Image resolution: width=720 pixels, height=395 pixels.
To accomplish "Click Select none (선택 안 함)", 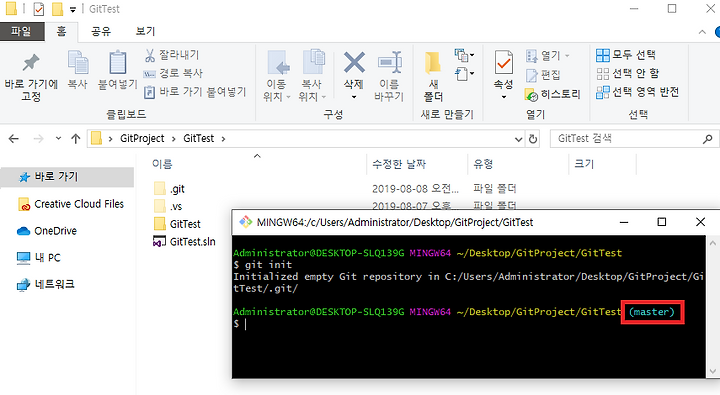I will 627,73.
